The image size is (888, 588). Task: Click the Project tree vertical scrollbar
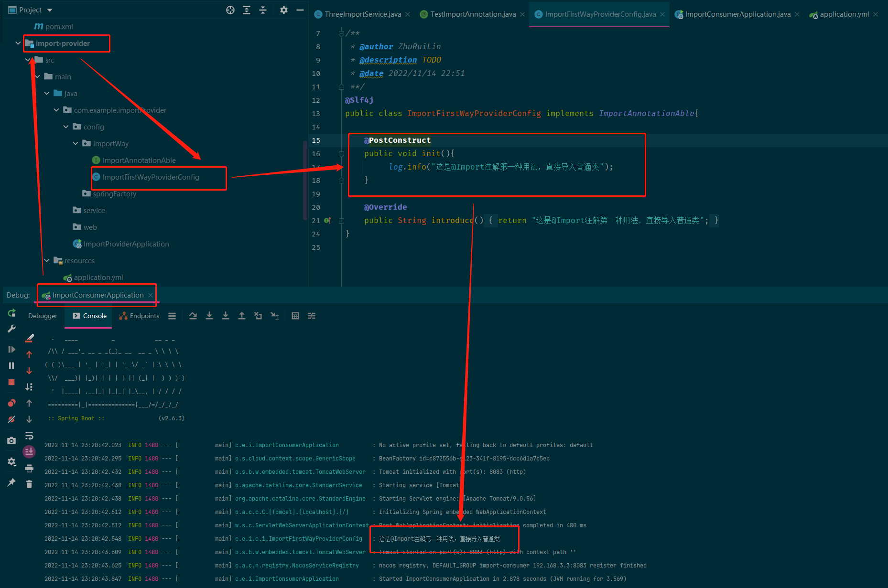tap(305, 181)
